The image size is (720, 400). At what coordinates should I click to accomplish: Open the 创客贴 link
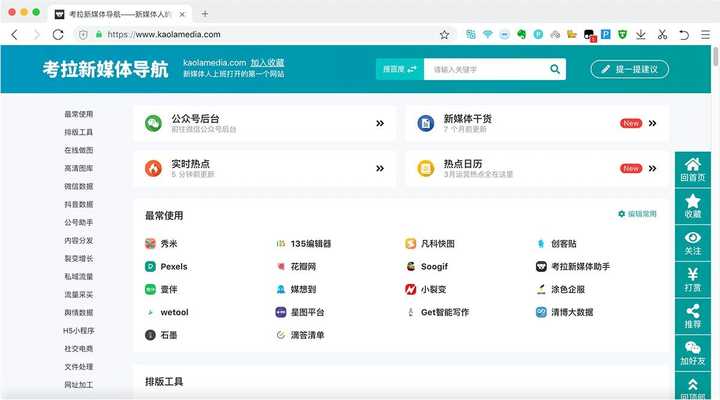point(557,244)
